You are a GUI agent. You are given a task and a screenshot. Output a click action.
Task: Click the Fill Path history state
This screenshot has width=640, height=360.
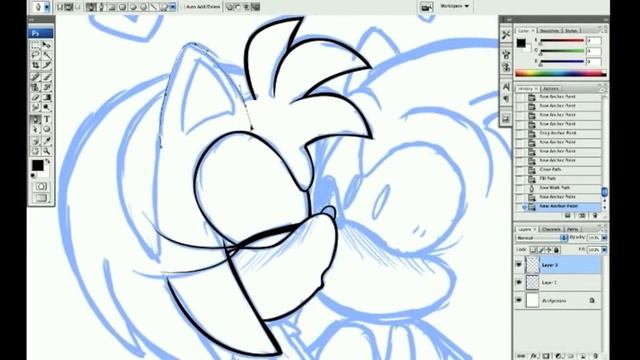558,178
